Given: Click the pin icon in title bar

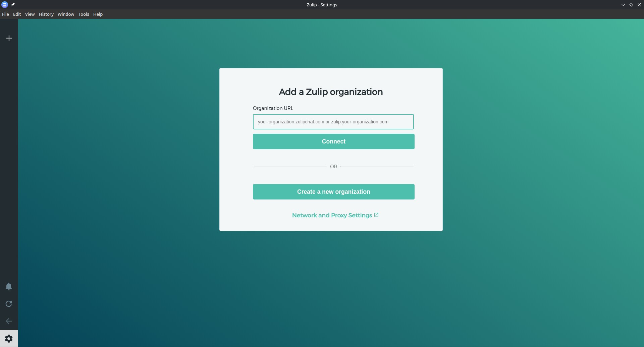Looking at the screenshot, I should tap(13, 5).
